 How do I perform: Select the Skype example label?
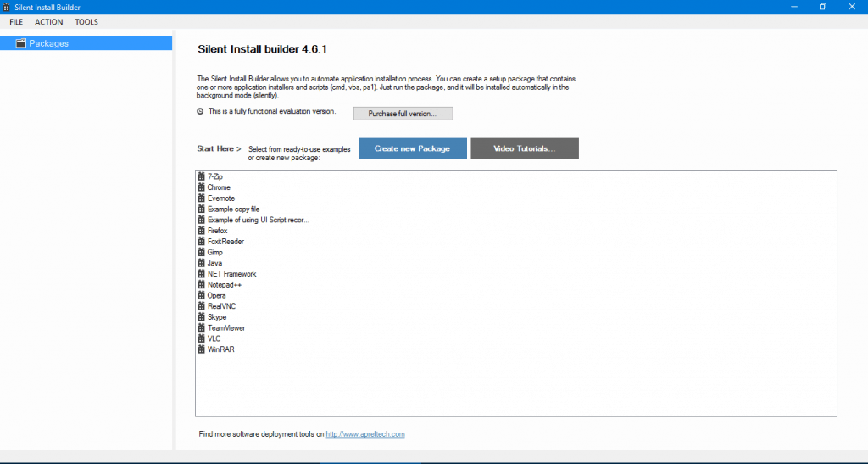(x=217, y=316)
